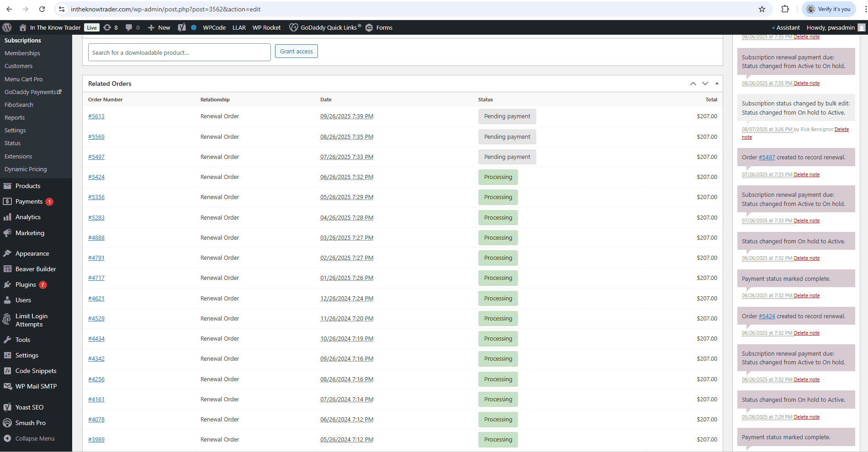The width and height of the screenshot is (868, 452).
Task: Open the Products sidebar icon
Action: point(7,186)
